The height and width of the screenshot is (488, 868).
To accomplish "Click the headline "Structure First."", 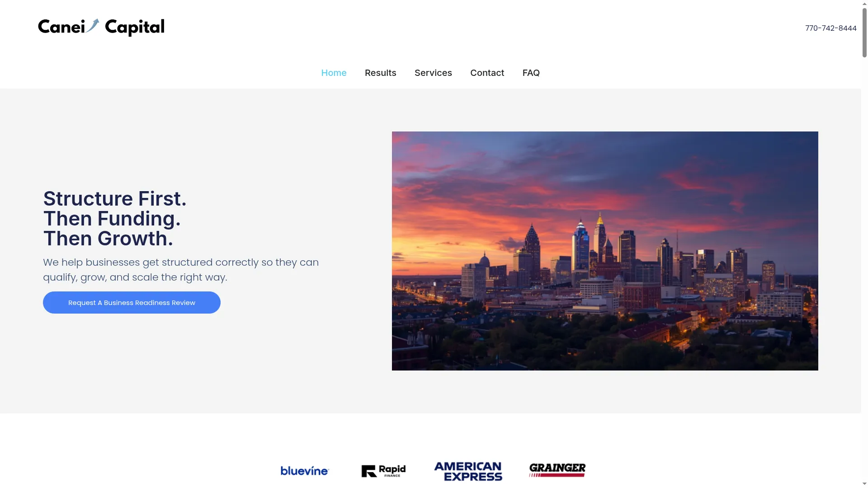I will pyautogui.click(x=115, y=198).
